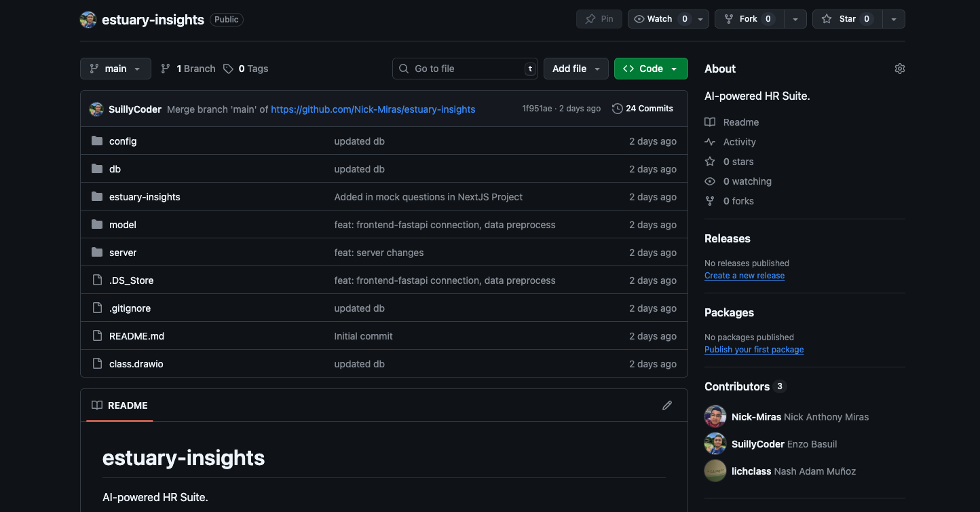
Task: Click Nick-Miras contributor avatar
Action: [715, 417]
